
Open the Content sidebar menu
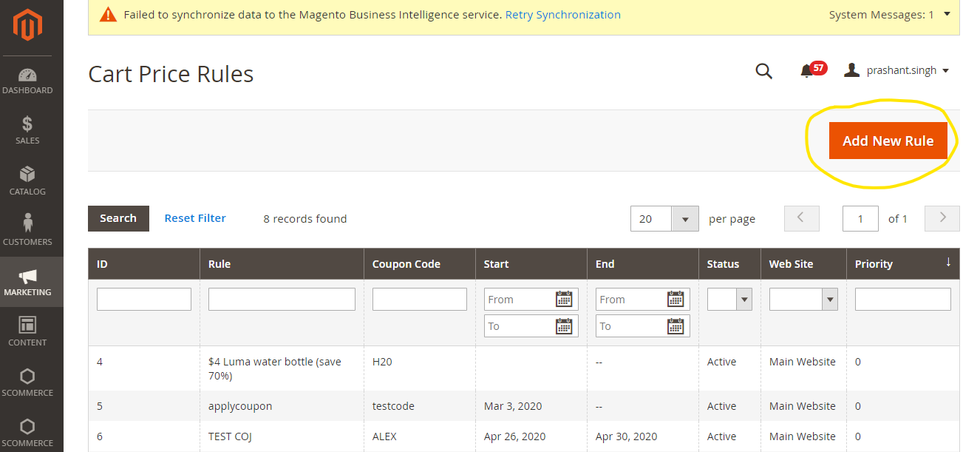point(27,331)
